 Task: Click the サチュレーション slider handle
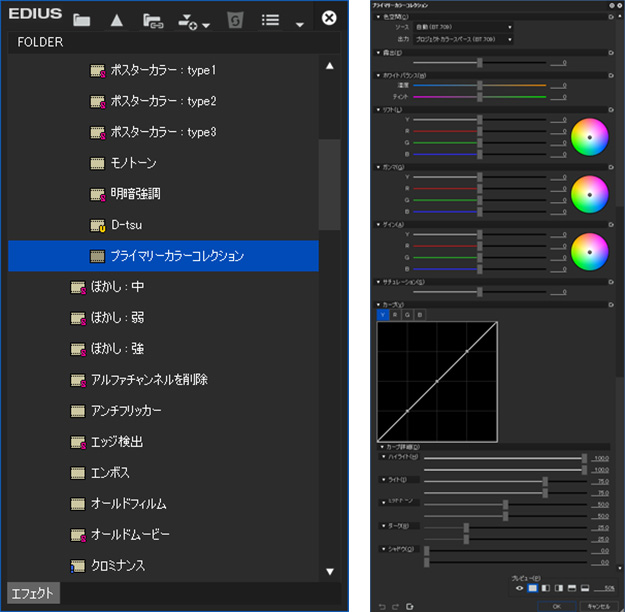(481, 291)
